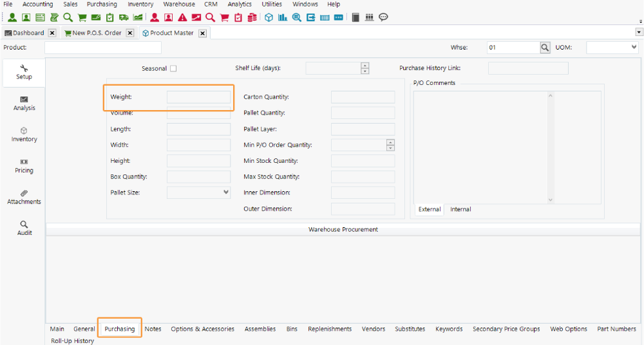Click the red coin stack icon
The width and height of the screenshot is (644, 345).
point(252,17)
